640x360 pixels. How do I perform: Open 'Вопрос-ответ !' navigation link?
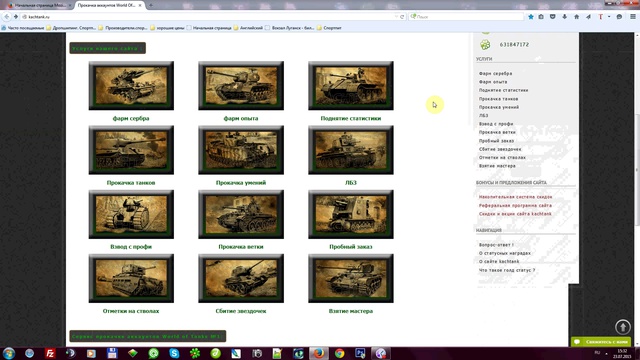pyautogui.click(x=496, y=245)
